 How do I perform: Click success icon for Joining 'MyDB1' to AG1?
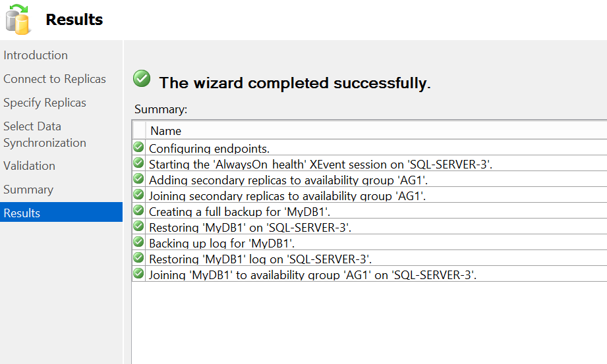pyautogui.click(x=138, y=274)
